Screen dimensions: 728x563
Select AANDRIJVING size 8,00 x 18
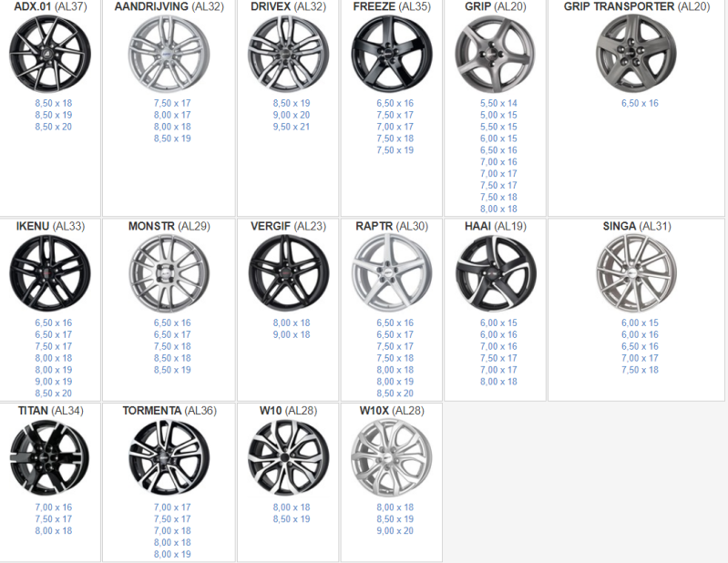tap(172, 127)
